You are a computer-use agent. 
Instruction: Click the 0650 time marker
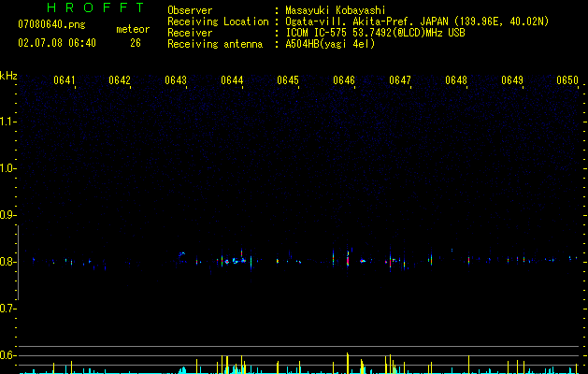(x=567, y=80)
